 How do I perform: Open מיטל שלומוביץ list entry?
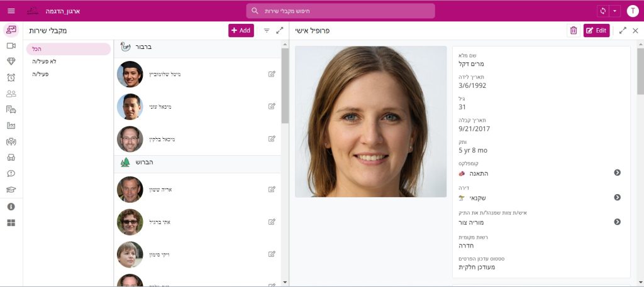click(197, 74)
